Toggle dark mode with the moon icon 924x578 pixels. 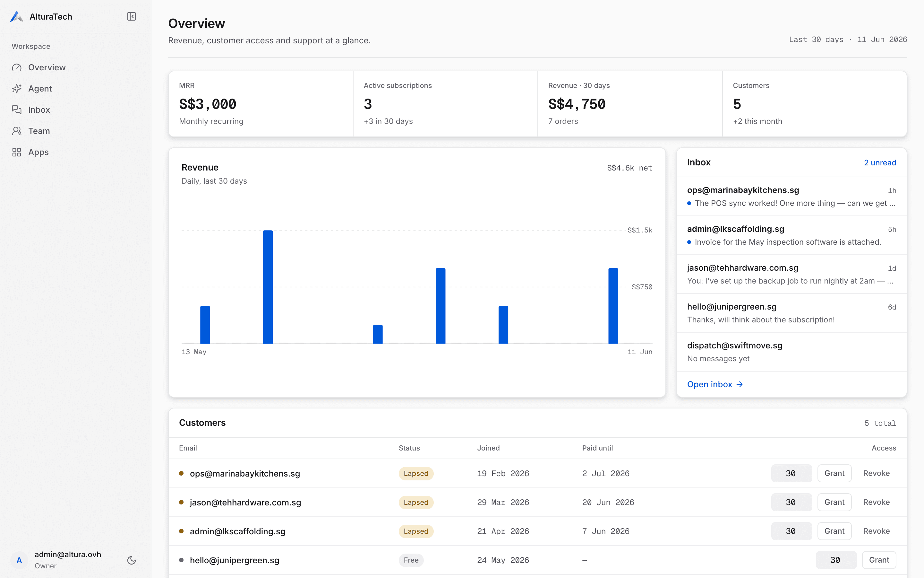(x=131, y=560)
